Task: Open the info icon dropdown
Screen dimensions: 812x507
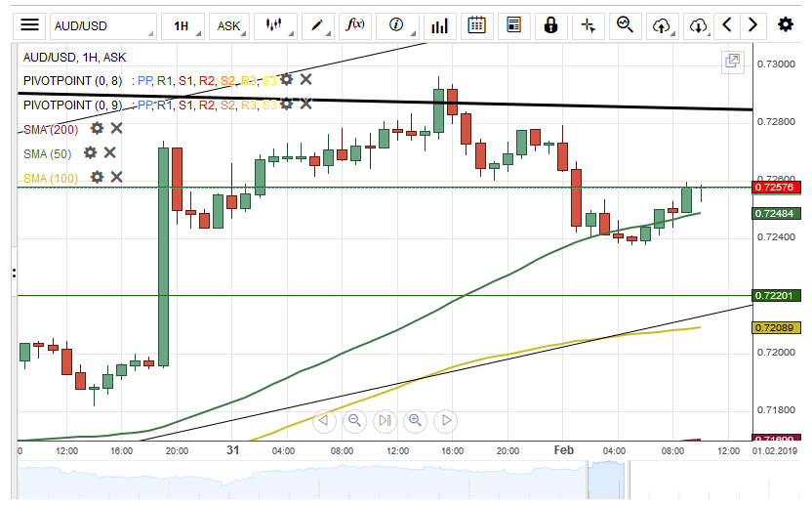Action: click(x=397, y=24)
